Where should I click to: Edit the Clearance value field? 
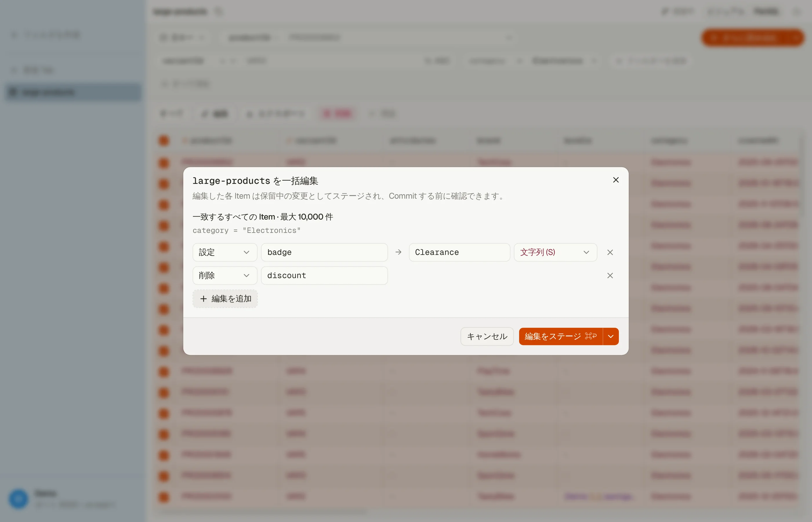pos(459,252)
